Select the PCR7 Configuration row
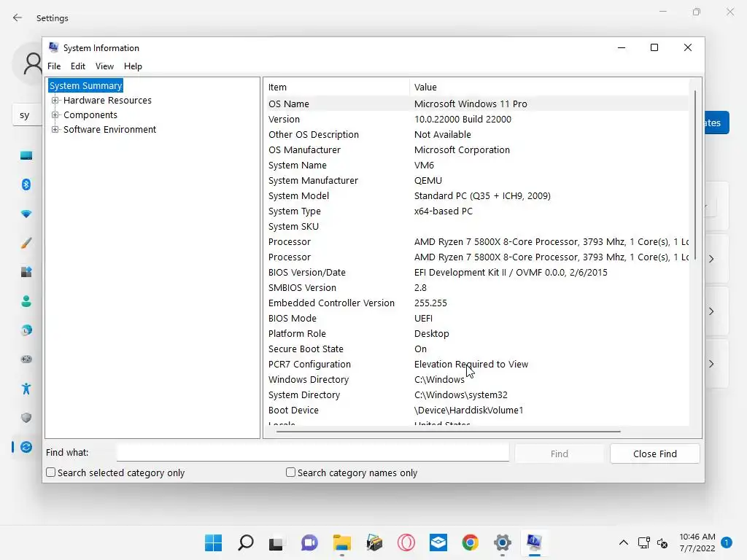 (476, 365)
